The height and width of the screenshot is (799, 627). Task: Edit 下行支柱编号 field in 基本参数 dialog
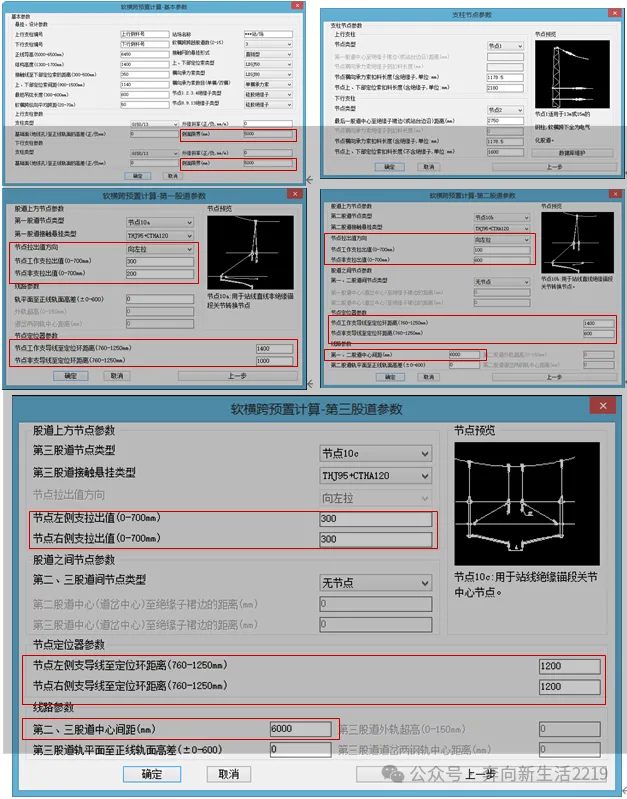(145, 44)
